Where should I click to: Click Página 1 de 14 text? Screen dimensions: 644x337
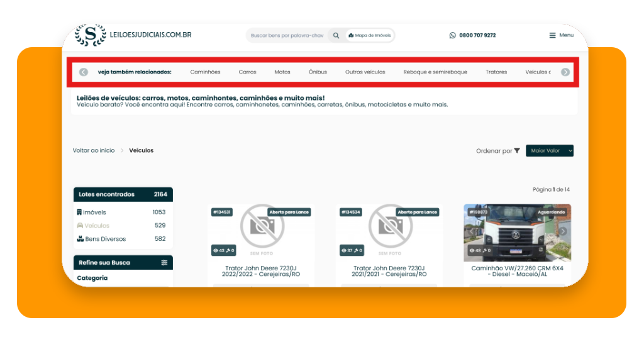(x=551, y=190)
